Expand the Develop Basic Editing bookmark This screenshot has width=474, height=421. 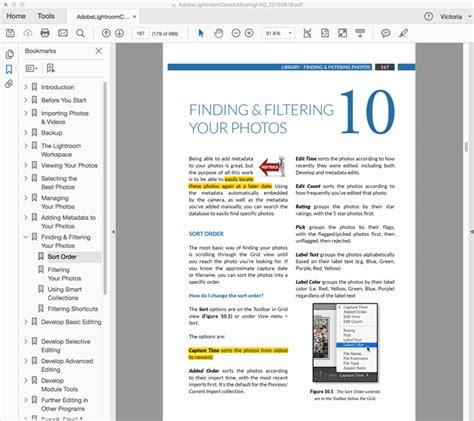tap(26, 322)
